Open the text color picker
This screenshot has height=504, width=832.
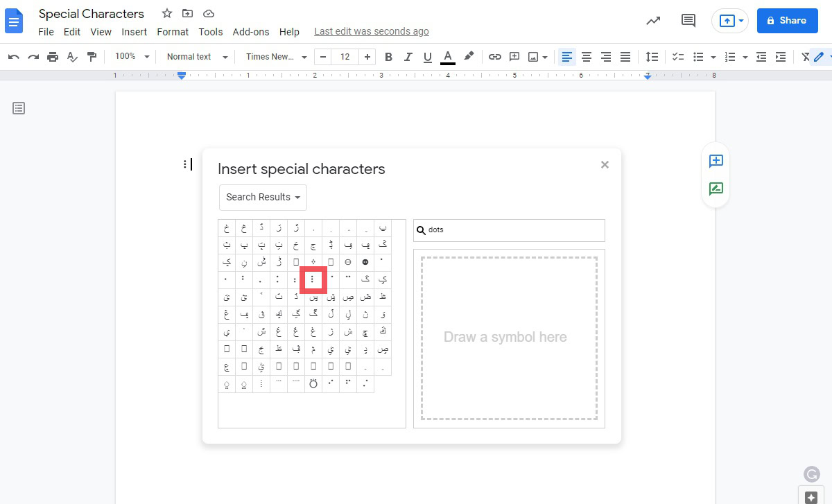click(x=448, y=57)
